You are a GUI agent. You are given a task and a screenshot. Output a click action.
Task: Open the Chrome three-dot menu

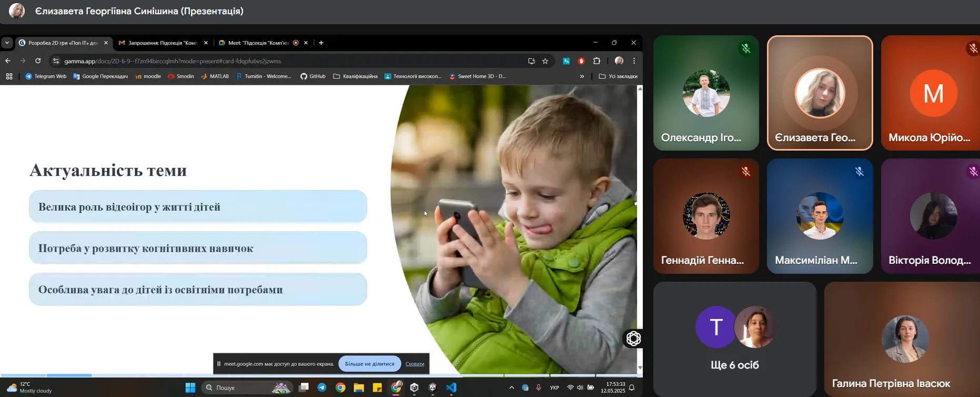coord(634,61)
